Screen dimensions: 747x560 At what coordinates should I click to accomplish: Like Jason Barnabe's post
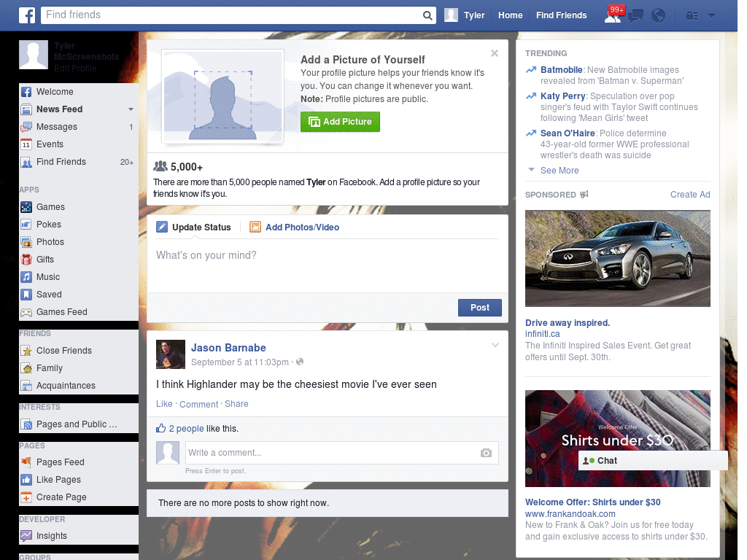click(x=164, y=404)
